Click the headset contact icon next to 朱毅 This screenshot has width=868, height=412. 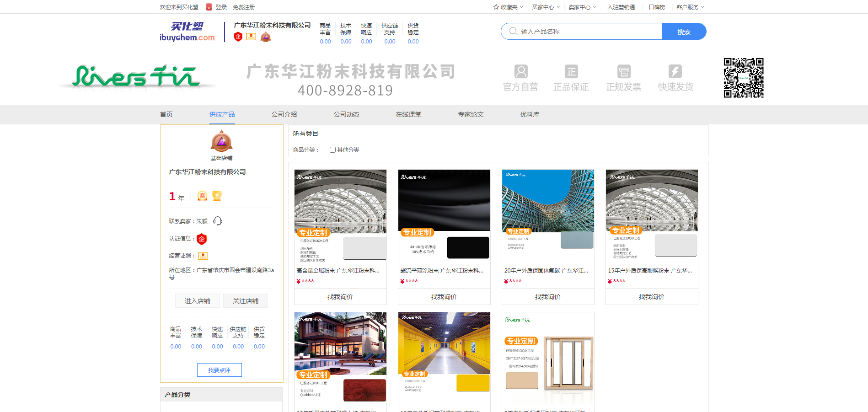(218, 221)
